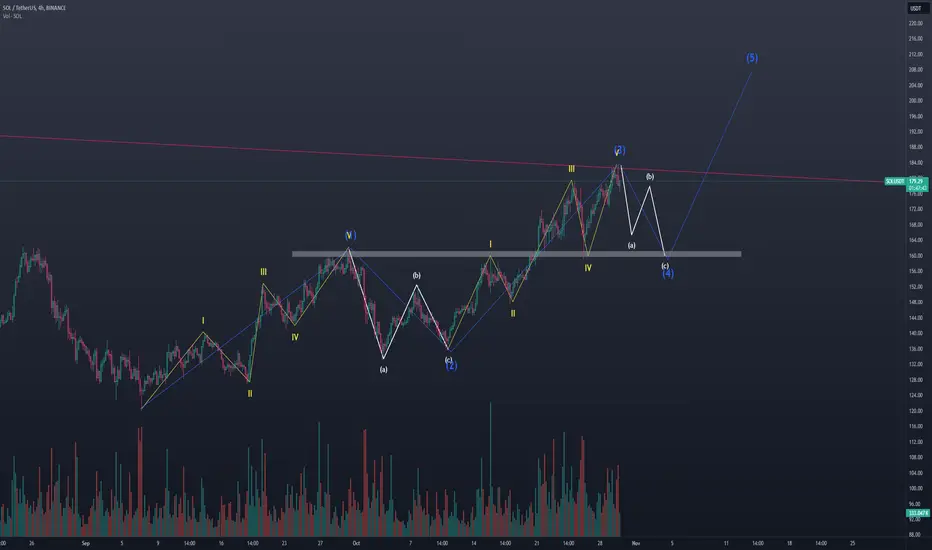This screenshot has width=932, height=550.
Task: Click the Sep label on time axis
Action: [86, 543]
